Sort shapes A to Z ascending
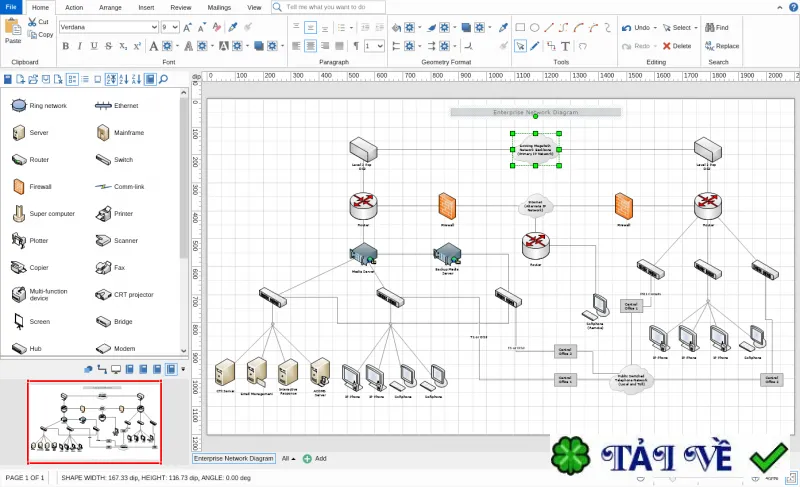The image size is (800, 487). click(x=123, y=79)
